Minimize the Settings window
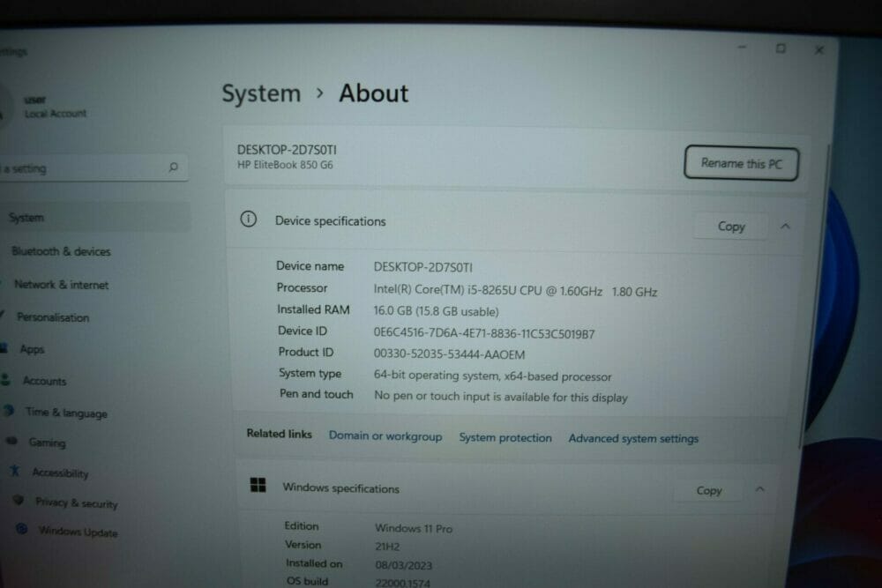The width and height of the screenshot is (882, 588). point(742,48)
